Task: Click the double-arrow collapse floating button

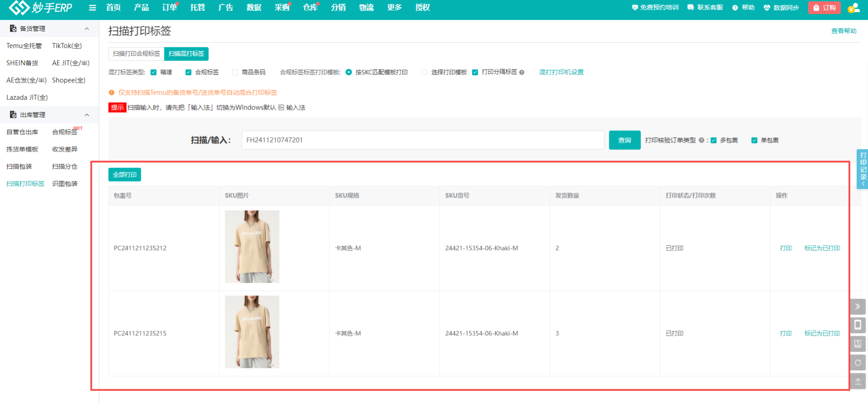Action: pyautogui.click(x=858, y=306)
